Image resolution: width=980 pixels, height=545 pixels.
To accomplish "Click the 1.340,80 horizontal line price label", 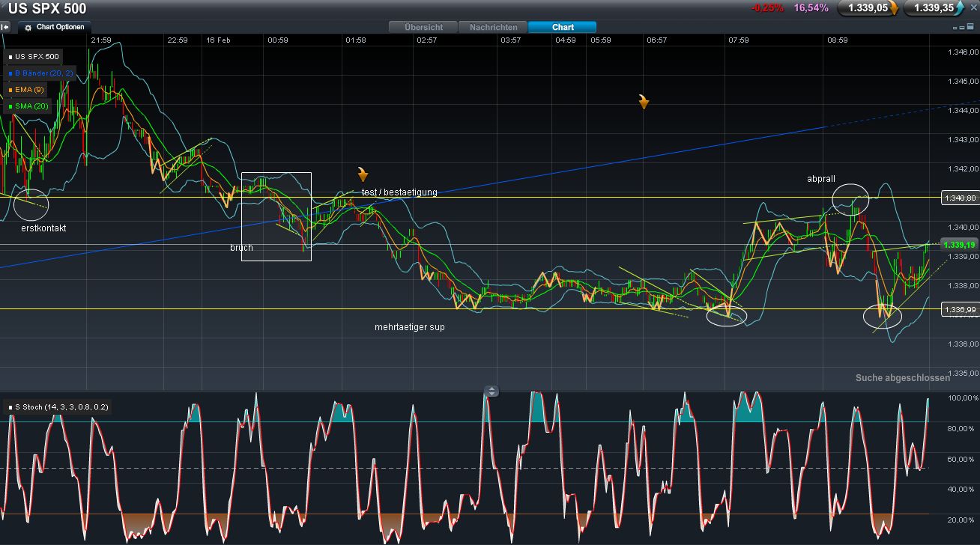I will pyautogui.click(x=959, y=198).
